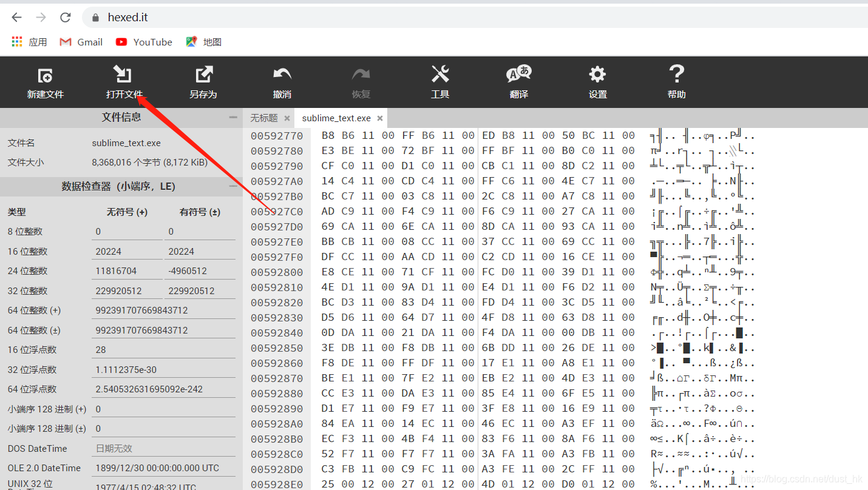Select first byte 0D in row 00592840
868x490 pixels.
[x=328, y=333]
